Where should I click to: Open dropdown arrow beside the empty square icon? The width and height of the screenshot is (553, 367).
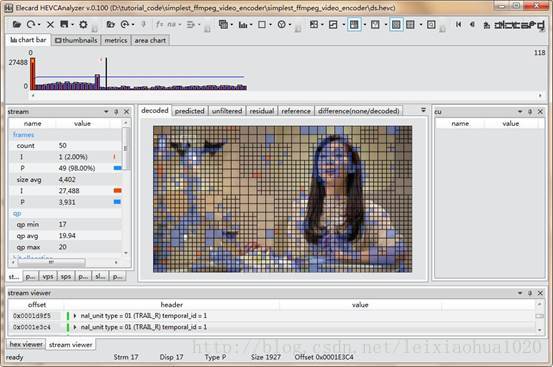click(270, 25)
